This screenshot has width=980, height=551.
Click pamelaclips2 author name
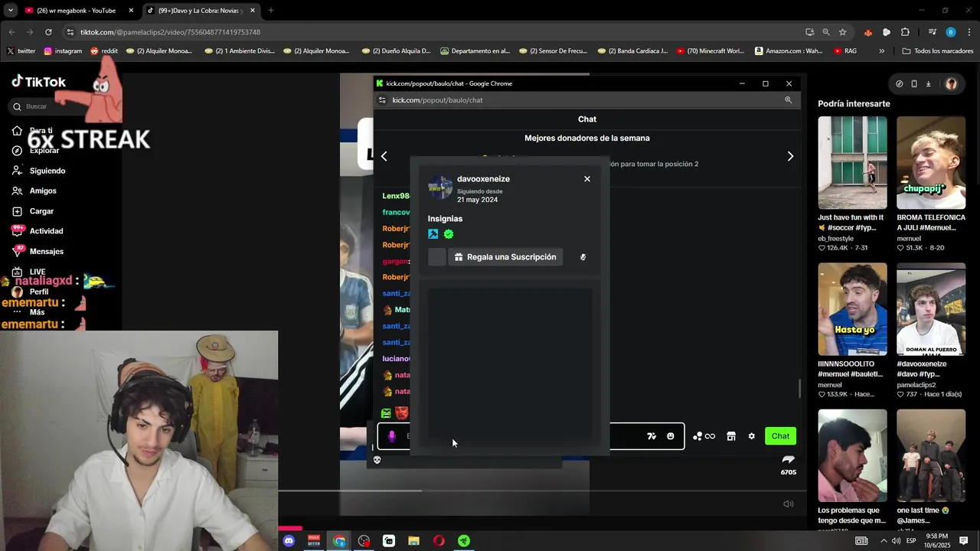click(916, 385)
